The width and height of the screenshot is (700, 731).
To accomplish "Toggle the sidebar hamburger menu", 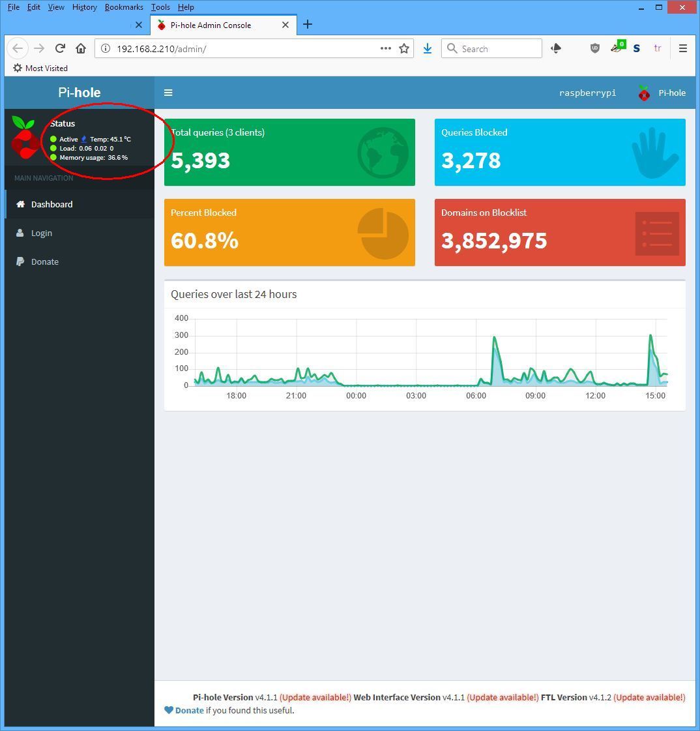I will pos(168,93).
